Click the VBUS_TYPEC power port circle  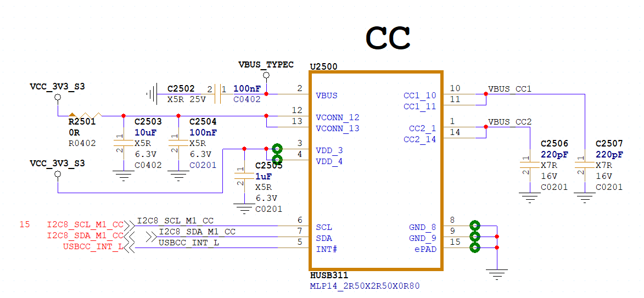coord(266,75)
